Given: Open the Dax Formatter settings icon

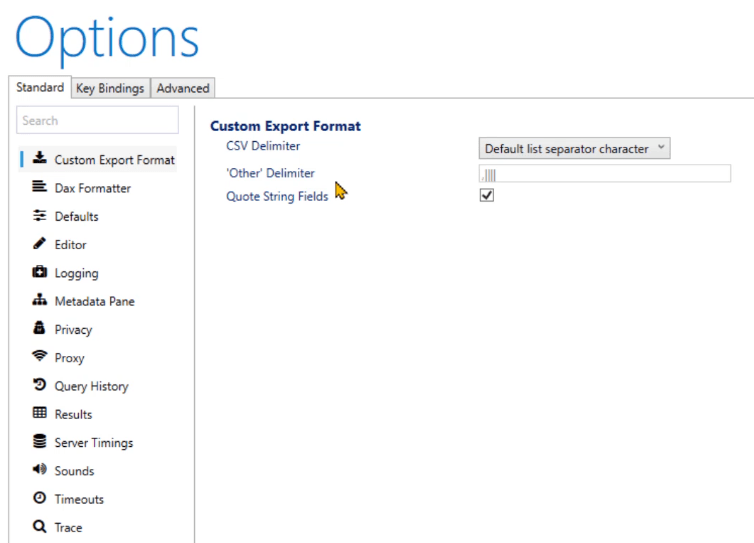Looking at the screenshot, I should tap(39, 187).
